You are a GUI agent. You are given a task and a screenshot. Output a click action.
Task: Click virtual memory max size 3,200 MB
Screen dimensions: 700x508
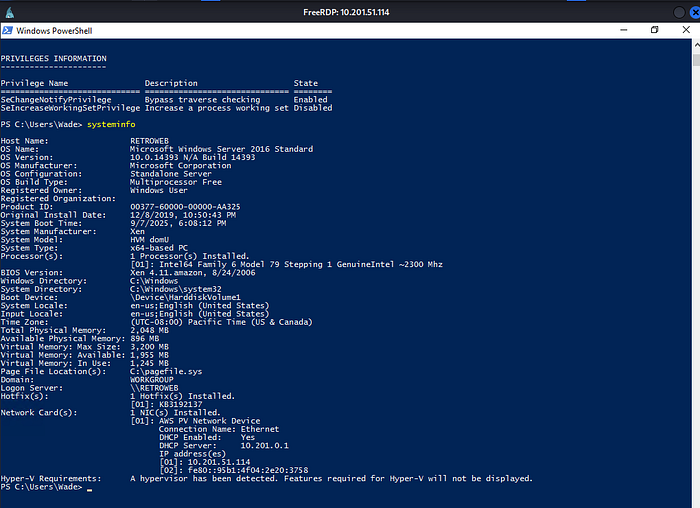(149, 347)
